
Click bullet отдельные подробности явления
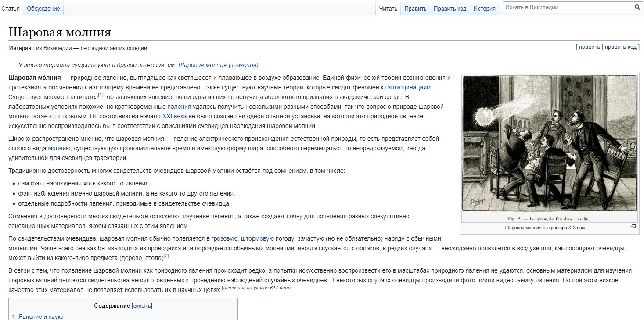124,203
